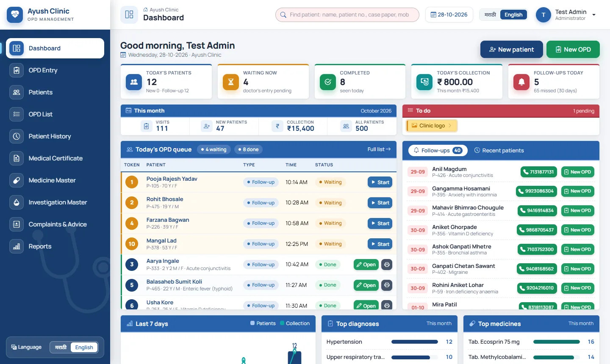Switch to the Follow-ups tab
The image size is (610, 364).
pos(438,150)
